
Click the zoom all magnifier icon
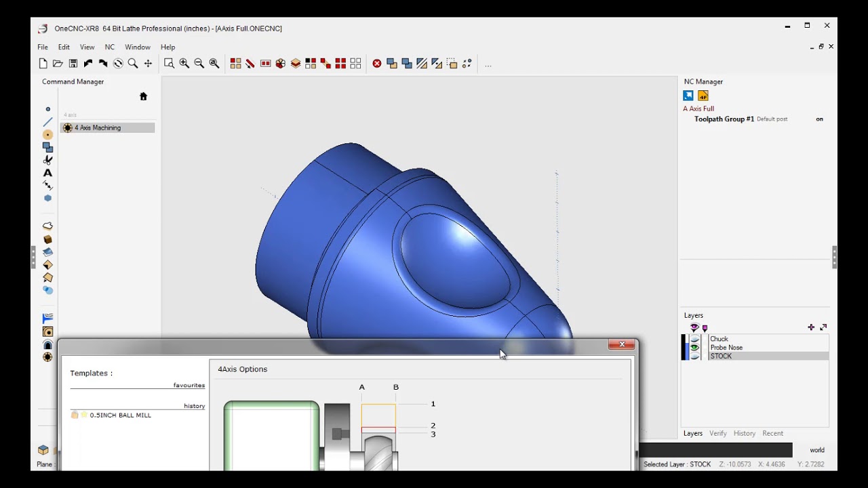click(214, 64)
